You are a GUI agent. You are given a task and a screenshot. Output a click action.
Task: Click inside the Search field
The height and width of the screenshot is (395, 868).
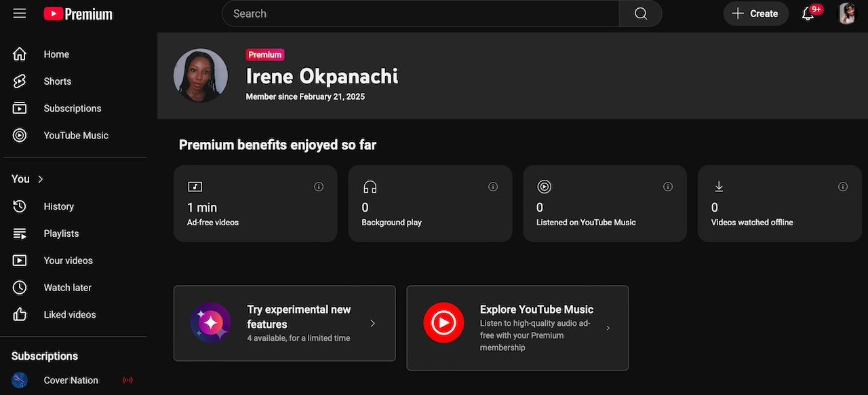(x=420, y=14)
